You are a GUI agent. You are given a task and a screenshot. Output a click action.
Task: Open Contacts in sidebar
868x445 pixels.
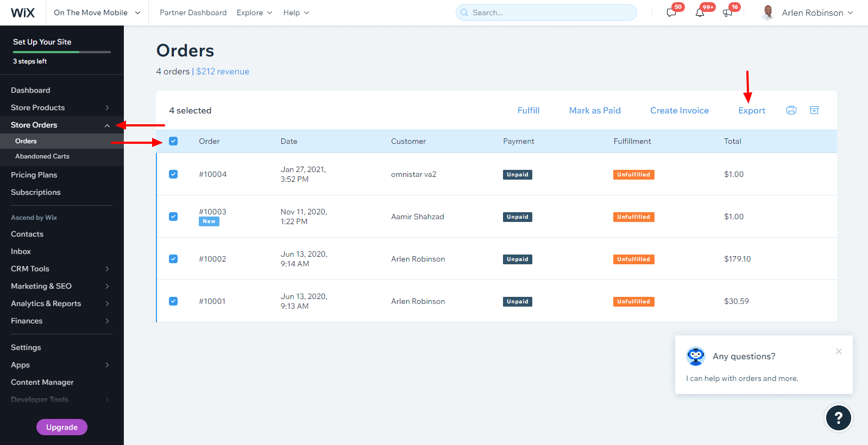point(27,234)
